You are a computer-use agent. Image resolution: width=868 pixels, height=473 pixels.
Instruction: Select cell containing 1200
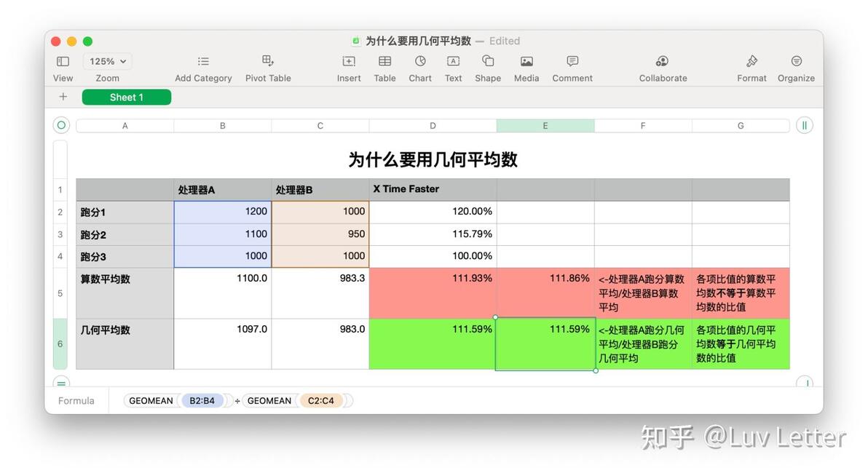(223, 212)
